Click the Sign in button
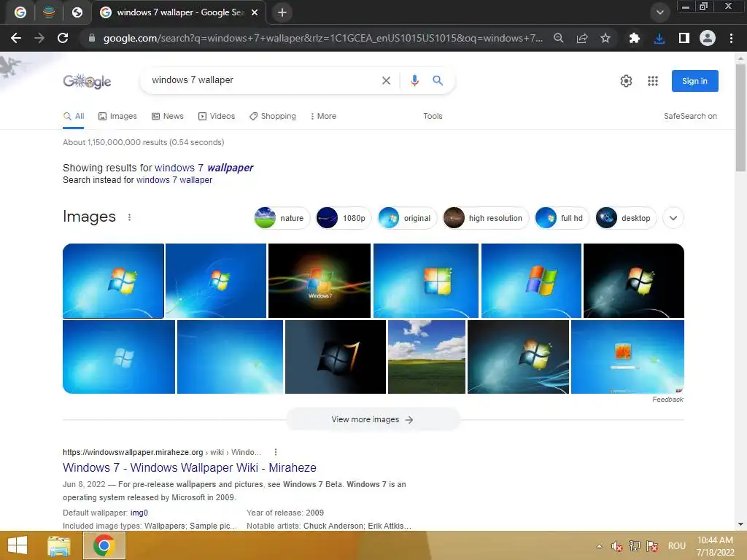 coord(694,81)
